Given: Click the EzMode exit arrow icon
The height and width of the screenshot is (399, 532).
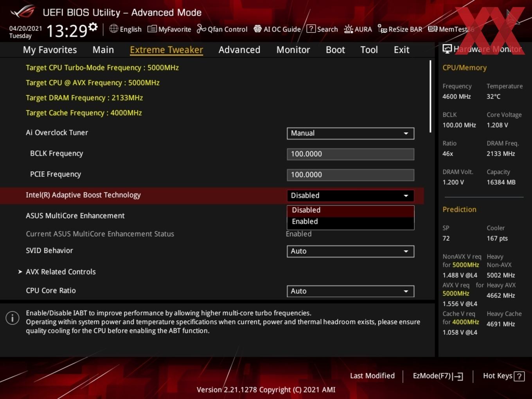Looking at the screenshot, I should (x=458, y=376).
